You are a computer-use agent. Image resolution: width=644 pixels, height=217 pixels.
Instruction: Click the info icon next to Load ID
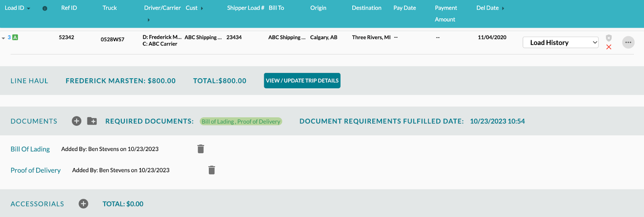(45, 8)
